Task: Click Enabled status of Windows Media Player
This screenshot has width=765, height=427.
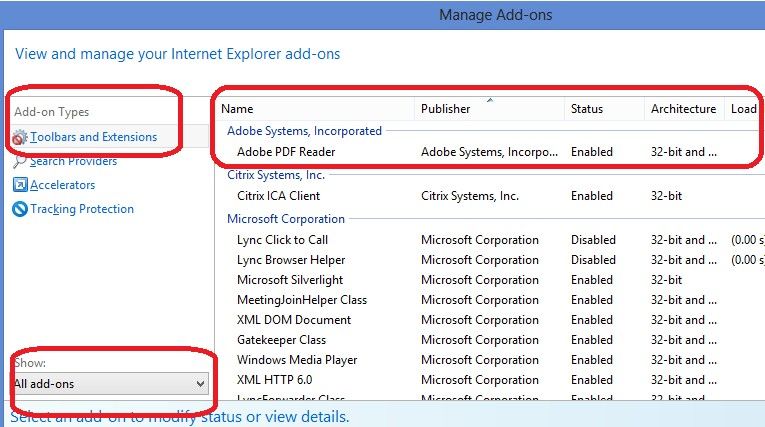Action: pyautogui.click(x=592, y=360)
